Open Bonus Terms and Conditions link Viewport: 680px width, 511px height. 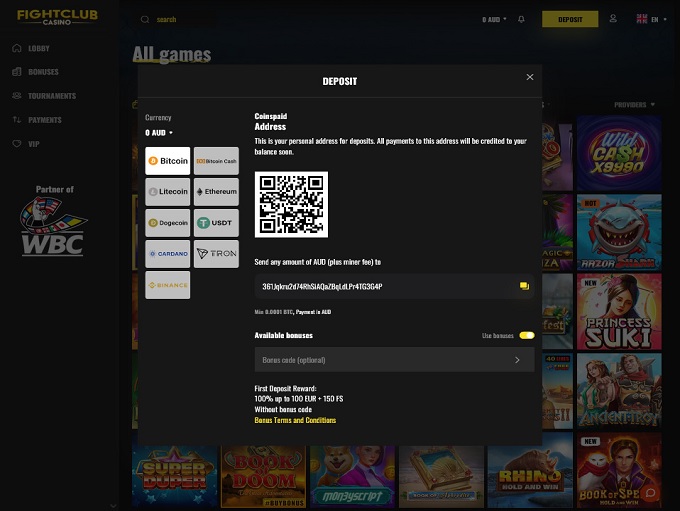coord(295,421)
